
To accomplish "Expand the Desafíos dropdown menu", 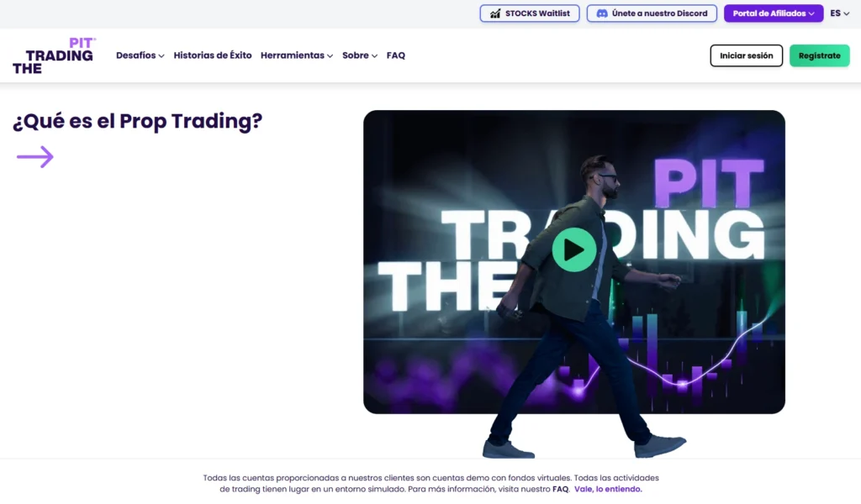I will 140,55.
